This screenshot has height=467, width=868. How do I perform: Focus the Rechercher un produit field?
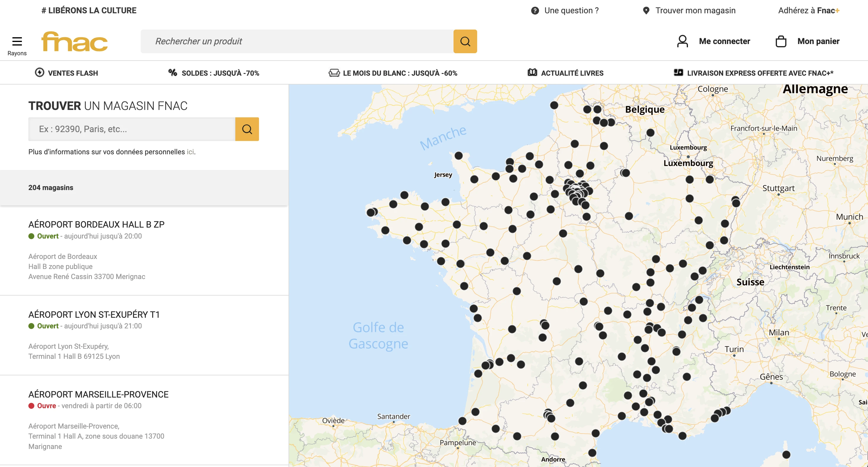point(297,41)
